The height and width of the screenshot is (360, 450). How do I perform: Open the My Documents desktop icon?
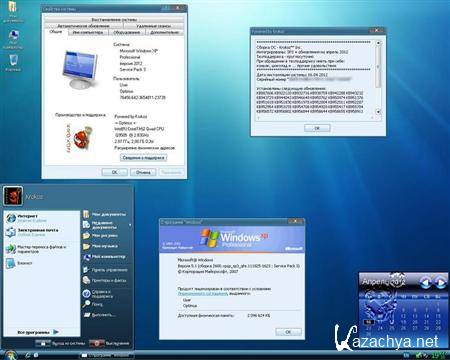tap(13, 11)
